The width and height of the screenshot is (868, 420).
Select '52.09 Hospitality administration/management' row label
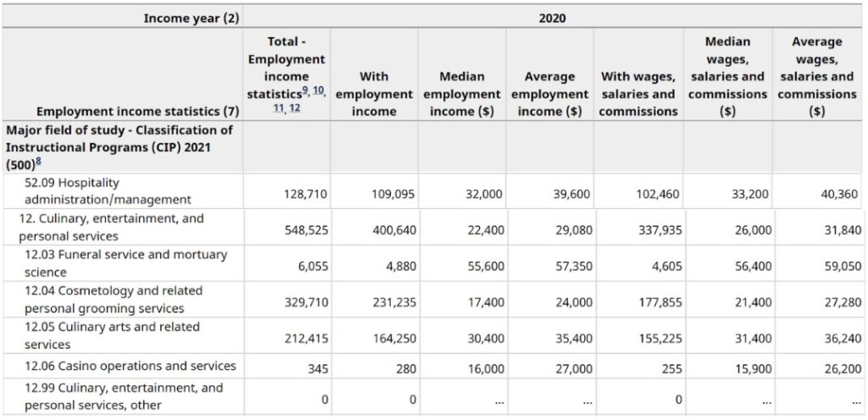click(108, 191)
